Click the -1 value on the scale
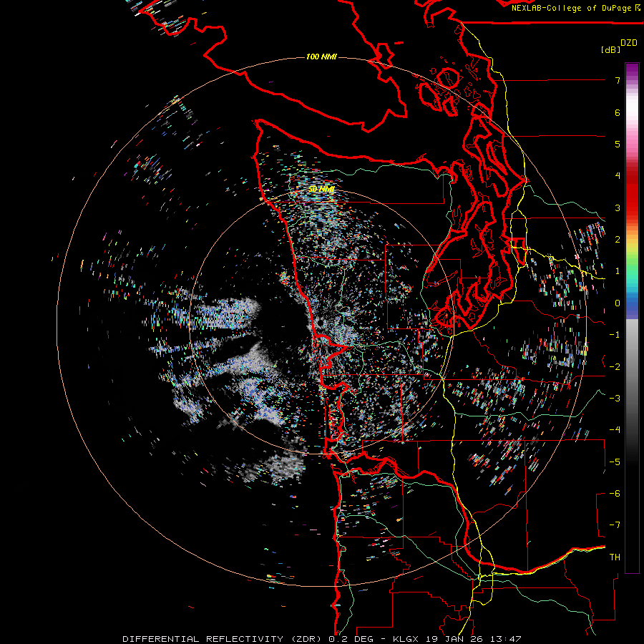Image resolution: width=644 pixels, height=644 pixels. coord(615,335)
